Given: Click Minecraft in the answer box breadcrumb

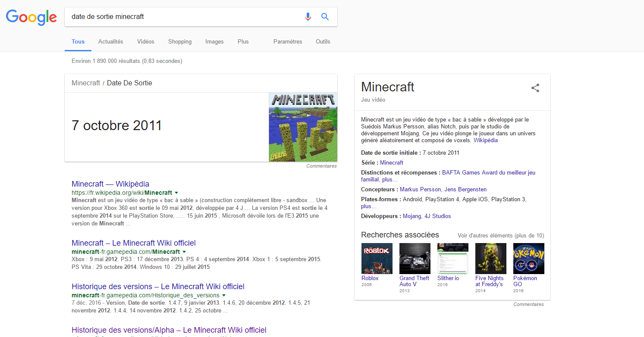Looking at the screenshot, I should click(x=86, y=83).
